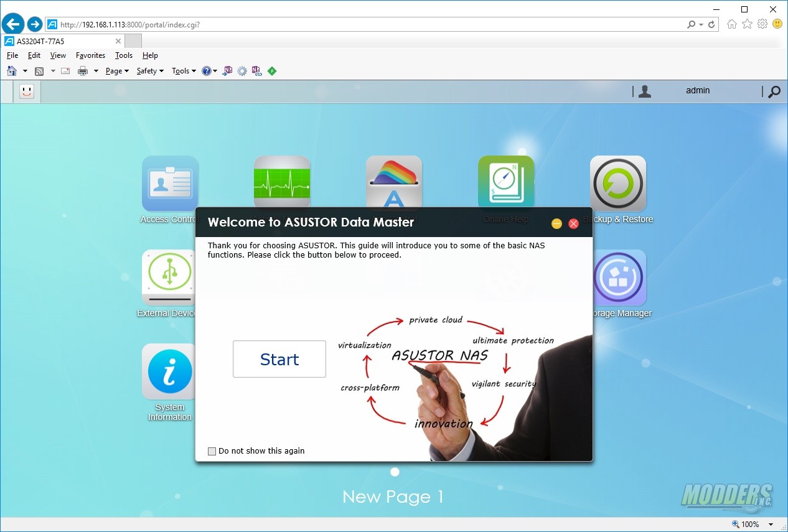Expand the Home button dropdown arrow
The image size is (788, 532).
tap(25, 71)
